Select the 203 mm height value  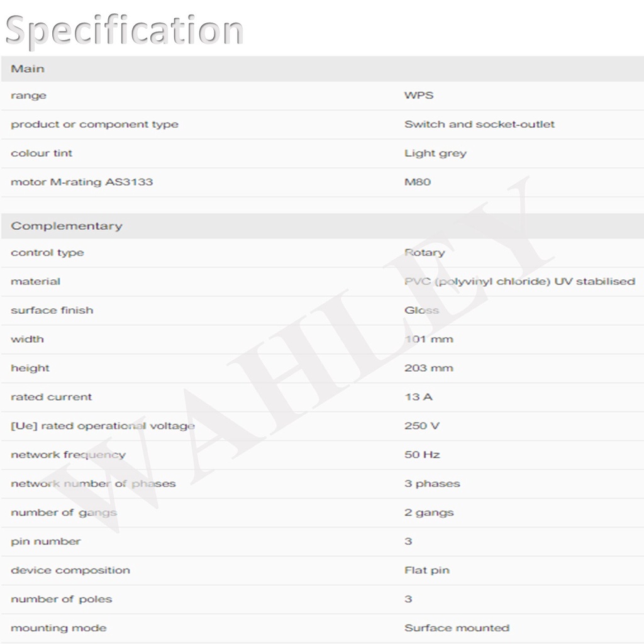coord(428,369)
